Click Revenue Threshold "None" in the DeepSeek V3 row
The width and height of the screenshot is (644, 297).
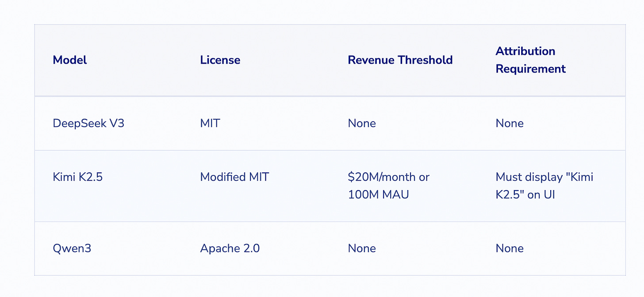[362, 123]
